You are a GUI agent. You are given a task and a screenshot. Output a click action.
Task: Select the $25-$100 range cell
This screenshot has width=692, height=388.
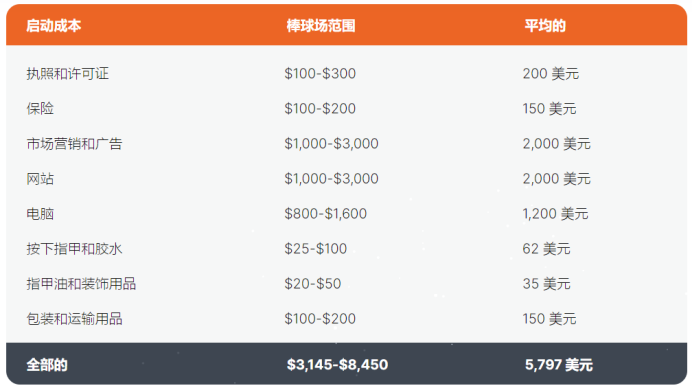pos(316,249)
